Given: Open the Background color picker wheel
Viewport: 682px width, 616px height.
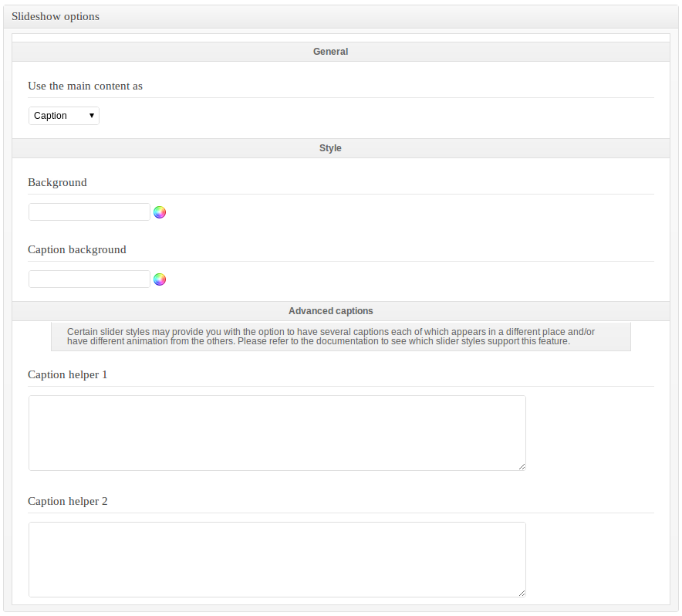Looking at the screenshot, I should coord(160,212).
